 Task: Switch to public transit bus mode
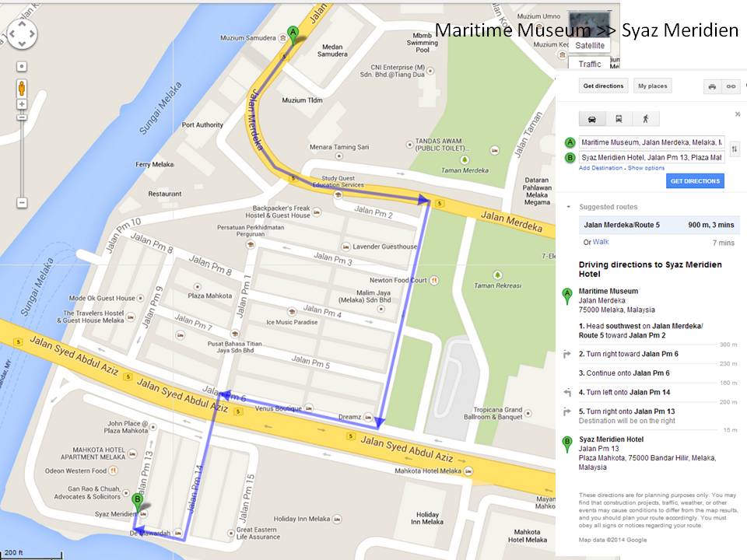pos(619,119)
